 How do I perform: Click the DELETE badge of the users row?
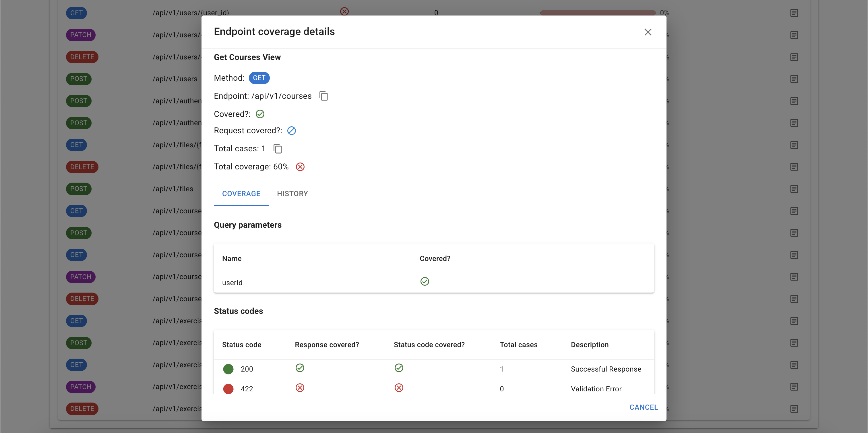coord(82,57)
